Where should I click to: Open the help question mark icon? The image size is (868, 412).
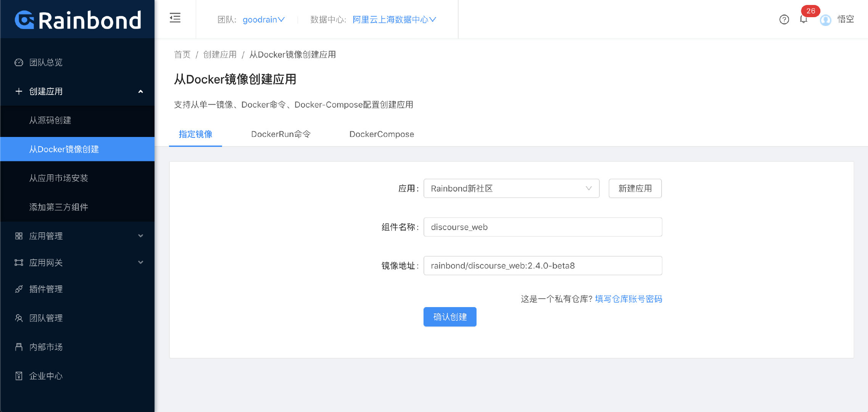(784, 19)
